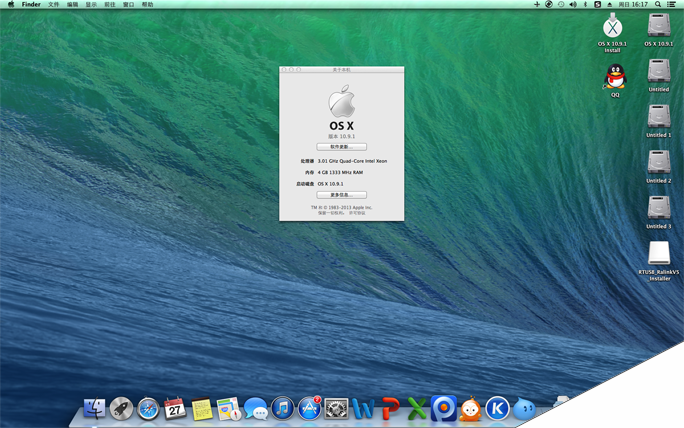
Task: Launch red P presentation icon
Action: pos(390,409)
